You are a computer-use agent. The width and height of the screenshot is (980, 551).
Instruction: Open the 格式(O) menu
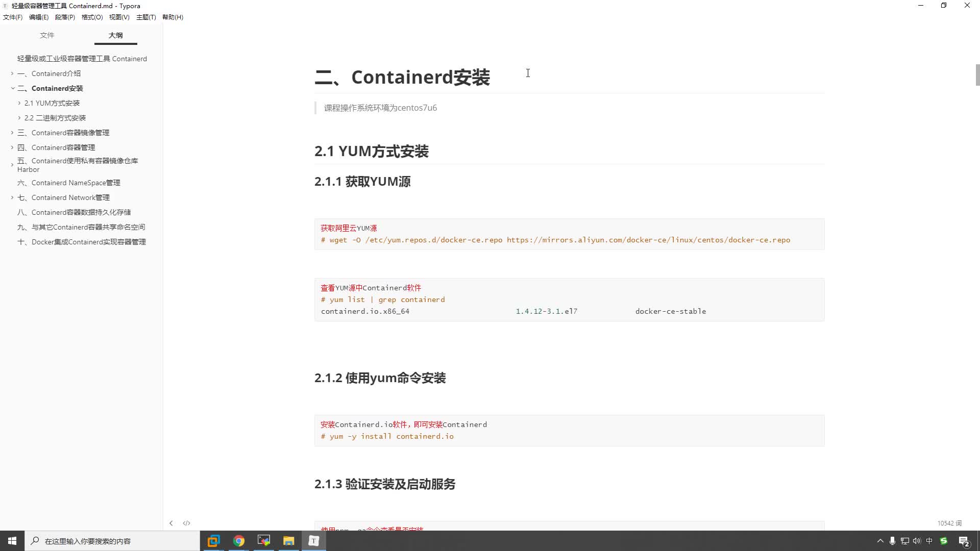(x=92, y=17)
